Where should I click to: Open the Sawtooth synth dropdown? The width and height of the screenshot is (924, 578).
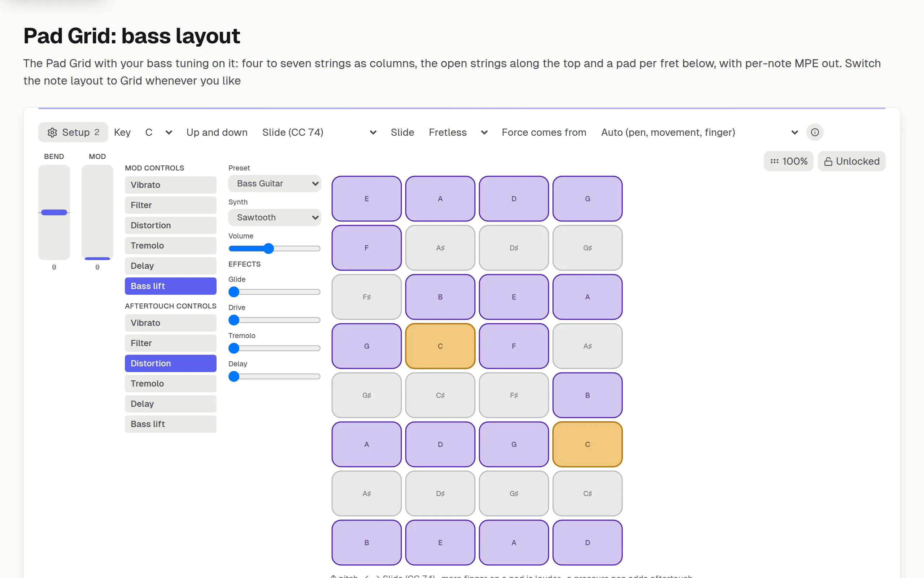275,217
